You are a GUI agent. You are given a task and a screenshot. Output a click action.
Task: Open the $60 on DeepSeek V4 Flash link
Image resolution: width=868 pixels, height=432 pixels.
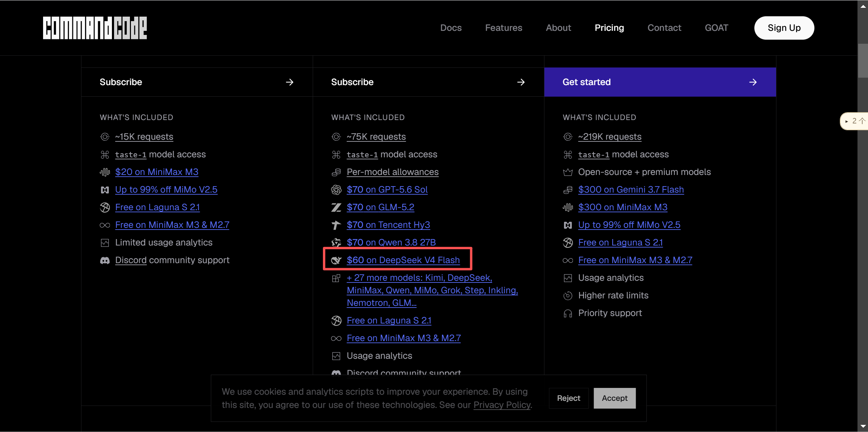[403, 260]
